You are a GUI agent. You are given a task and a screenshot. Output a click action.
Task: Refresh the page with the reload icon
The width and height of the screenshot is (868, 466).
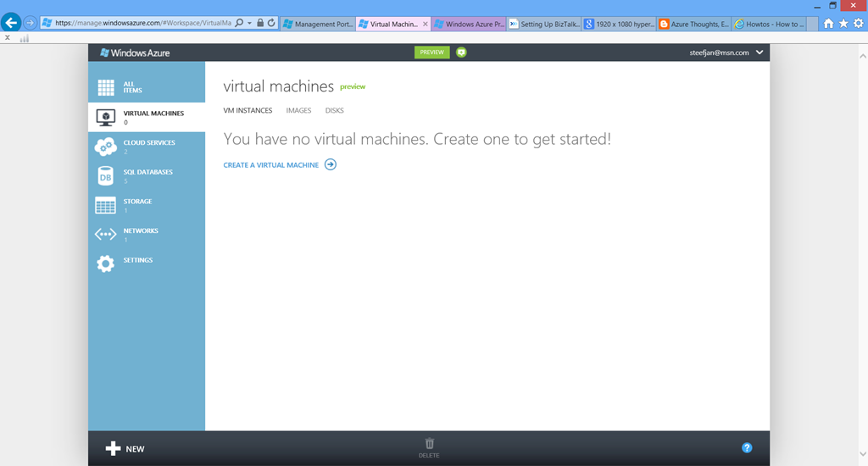click(x=271, y=23)
